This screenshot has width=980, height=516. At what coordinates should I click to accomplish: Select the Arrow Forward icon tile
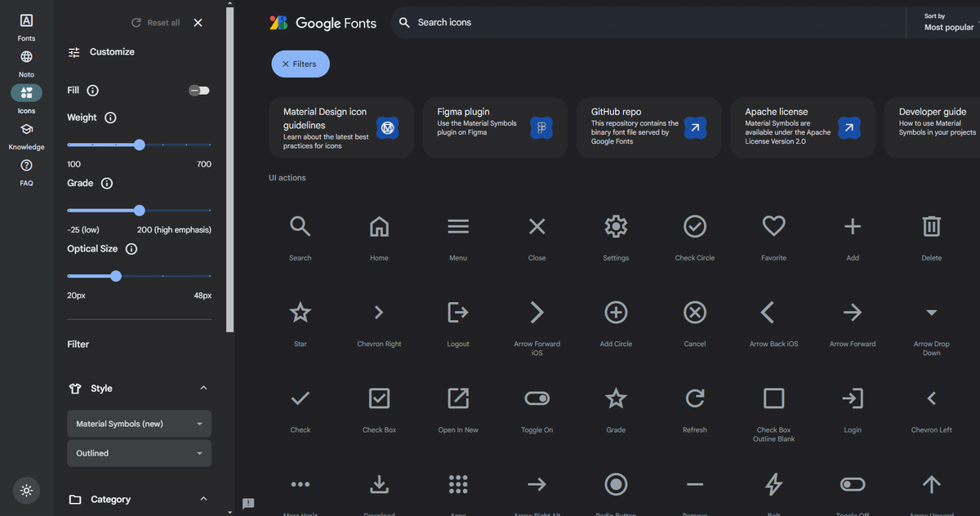853,322
